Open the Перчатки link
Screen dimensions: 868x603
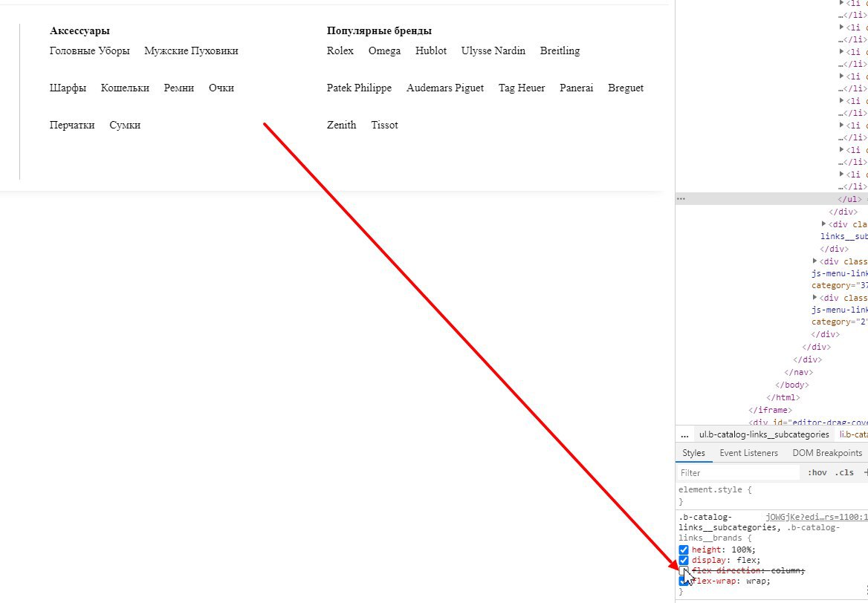click(x=72, y=125)
